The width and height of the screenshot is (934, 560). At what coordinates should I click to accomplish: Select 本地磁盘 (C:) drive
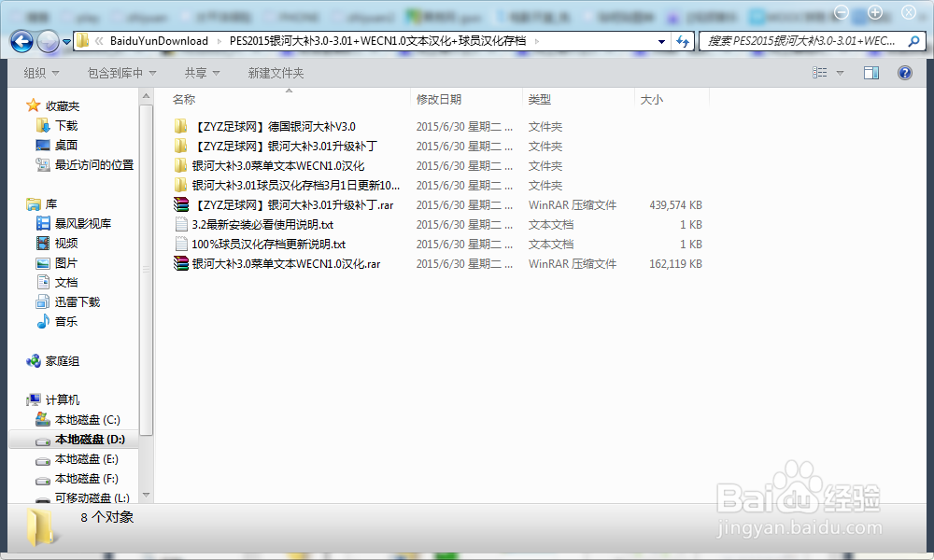[x=88, y=420]
